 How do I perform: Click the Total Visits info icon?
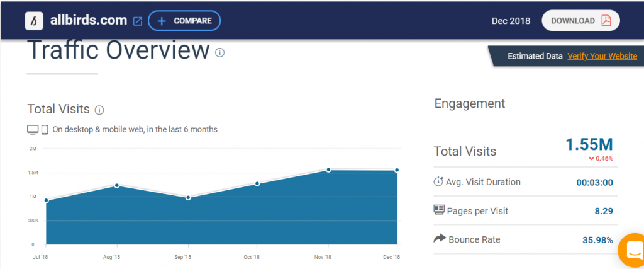(99, 110)
